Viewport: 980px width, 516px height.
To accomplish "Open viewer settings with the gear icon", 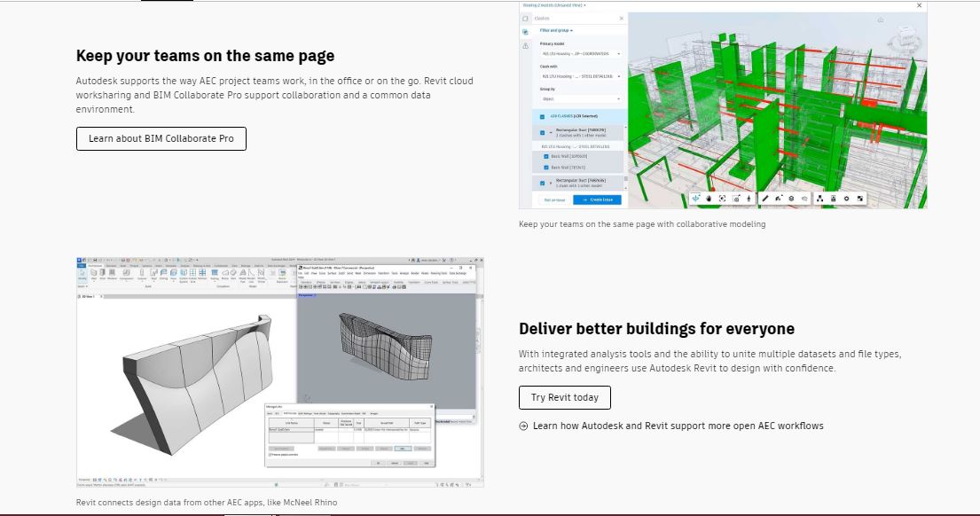I will click(846, 199).
